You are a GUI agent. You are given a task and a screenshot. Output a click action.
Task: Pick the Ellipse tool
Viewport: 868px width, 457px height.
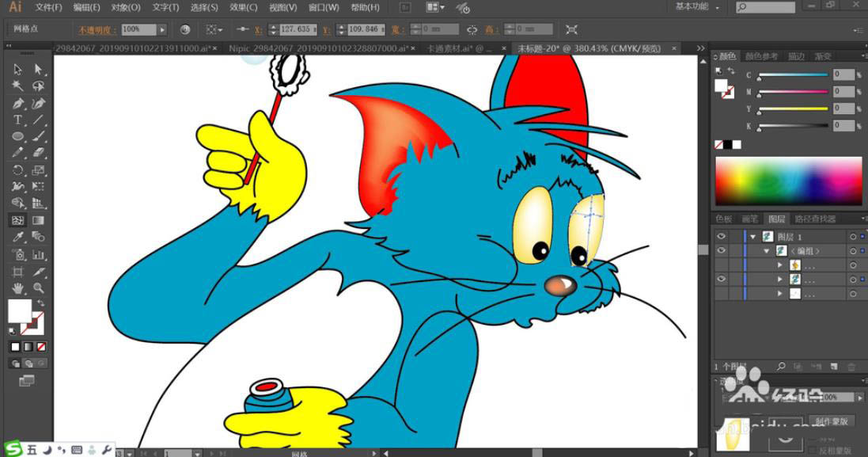tap(17, 136)
